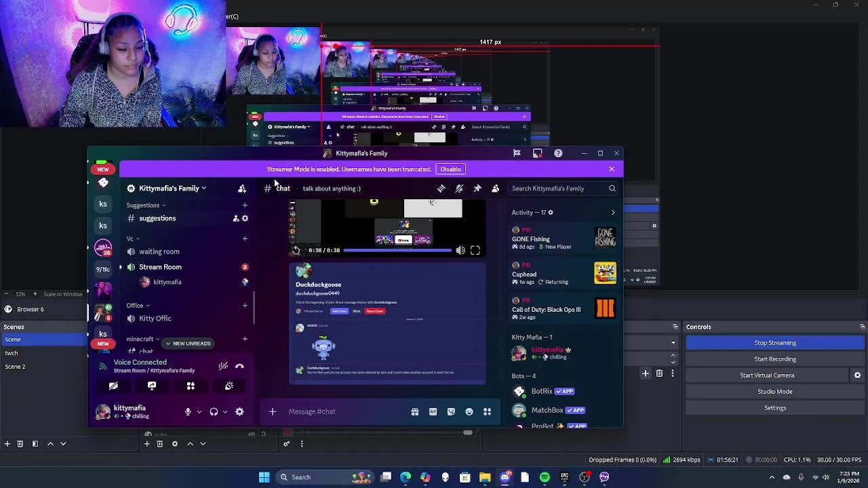Replay the video in chat
Screen dimensions: 868x488
tap(296, 251)
